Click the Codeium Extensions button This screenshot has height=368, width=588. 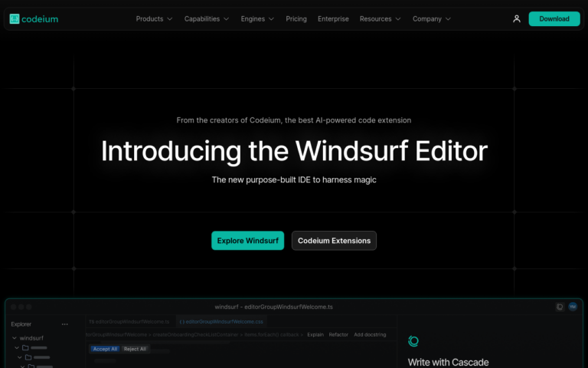click(x=334, y=241)
